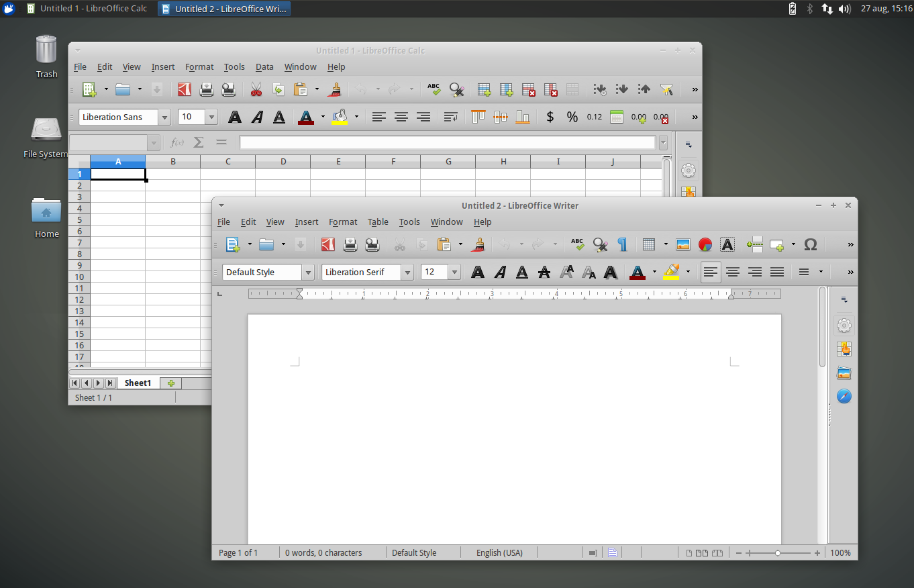This screenshot has width=914, height=588.
Task: Run spell check in Calc
Action: pyautogui.click(x=434, y=89)
